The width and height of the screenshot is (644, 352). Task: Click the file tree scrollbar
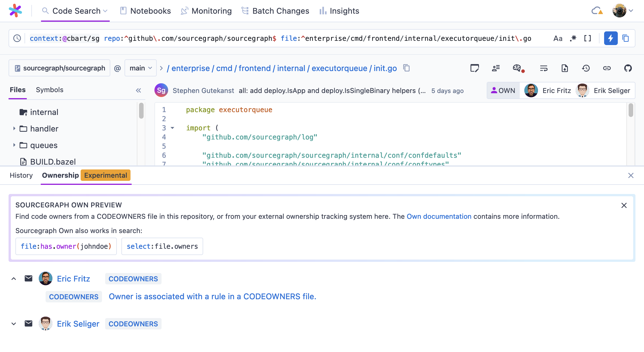coord(141,111)
